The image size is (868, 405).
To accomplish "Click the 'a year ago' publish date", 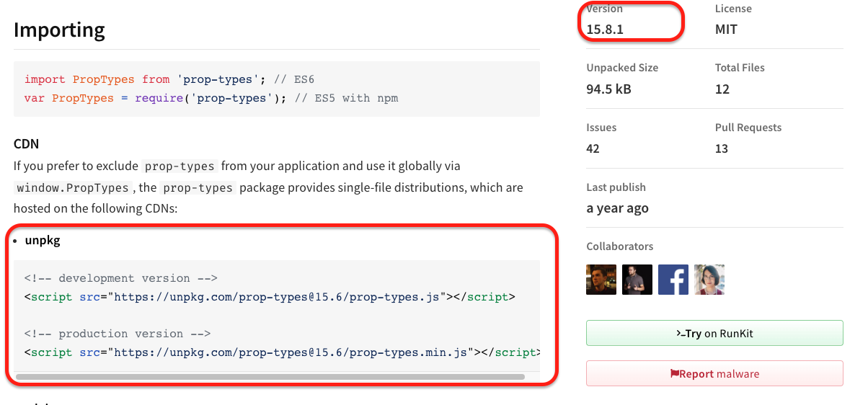I will point(617,208).
